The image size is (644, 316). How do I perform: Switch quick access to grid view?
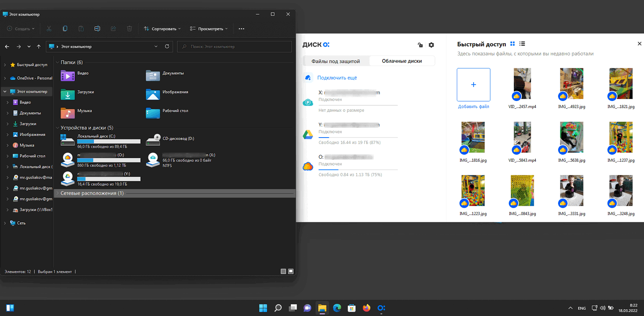coord(513,44)
